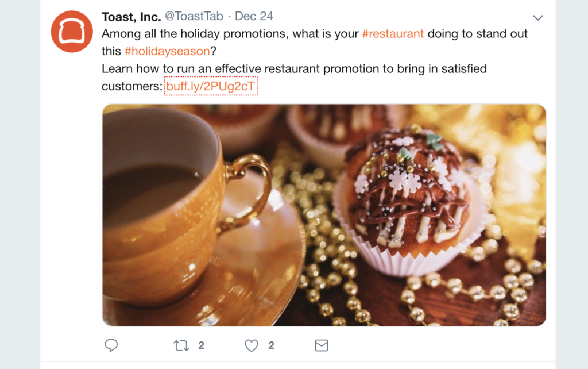This screenshot has height=369, width=588.
Task: Click the reply speech bubble icon
Action: click(x=111, y=345)
